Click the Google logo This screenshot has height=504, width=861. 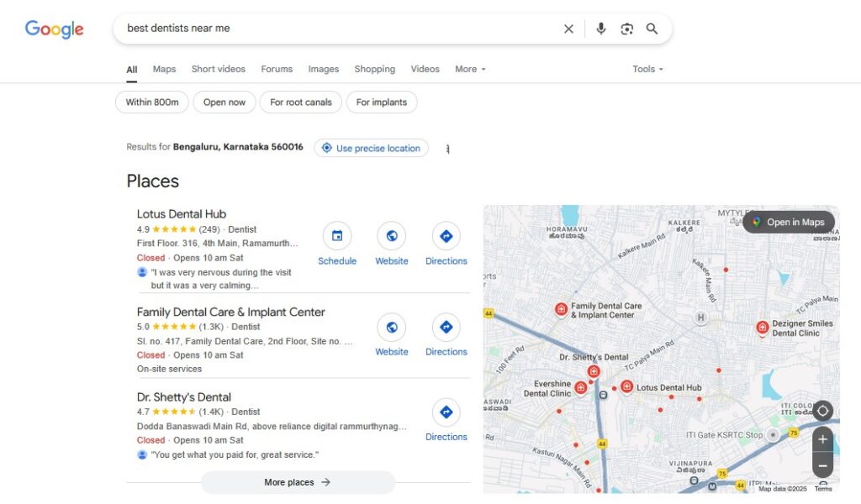(54, 29)
